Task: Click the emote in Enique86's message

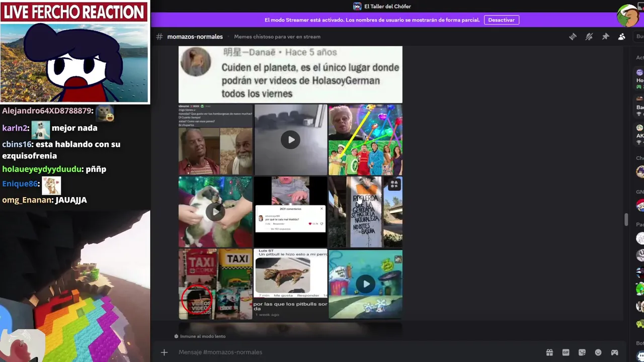Action: pyautogui.click(x=51, y=186)
